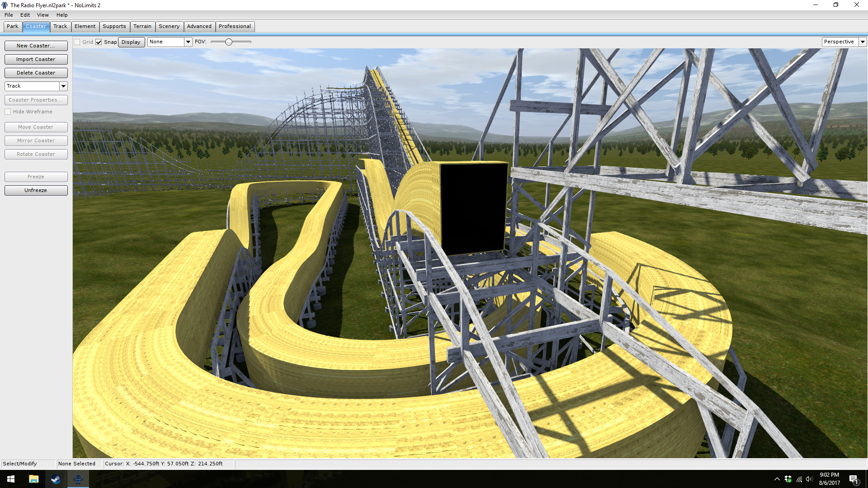
Task: Adjust the FOV slider handle
Action: pos(229,42)
